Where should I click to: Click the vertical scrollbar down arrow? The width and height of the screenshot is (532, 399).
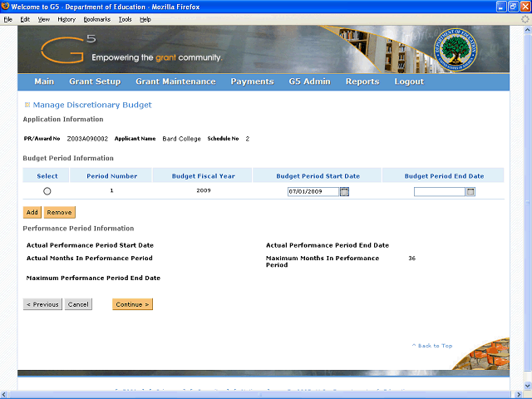click(x=527, y=386)
